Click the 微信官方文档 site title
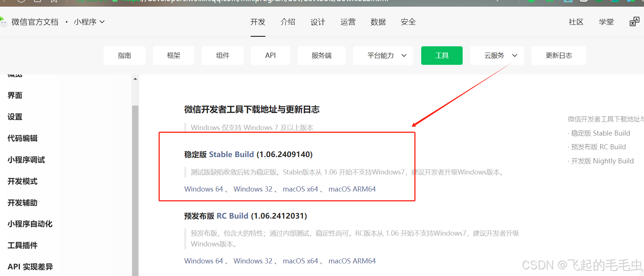The image size is (644, 276). click(35, 22)
